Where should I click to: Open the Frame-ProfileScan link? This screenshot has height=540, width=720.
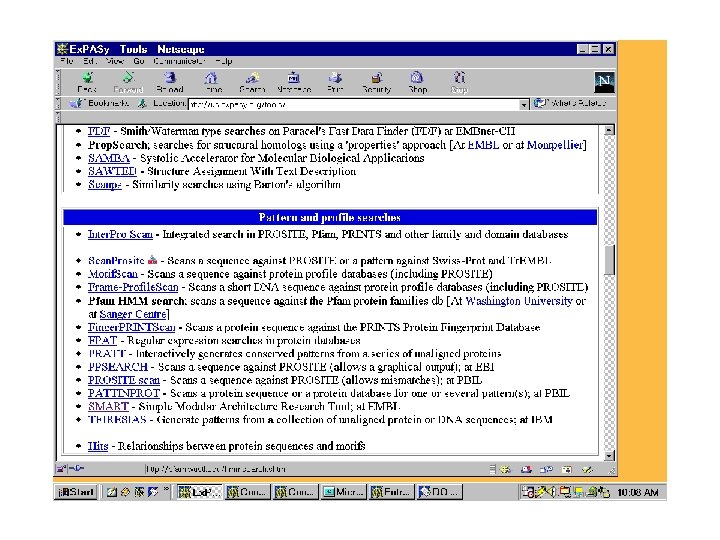(133, 287)
